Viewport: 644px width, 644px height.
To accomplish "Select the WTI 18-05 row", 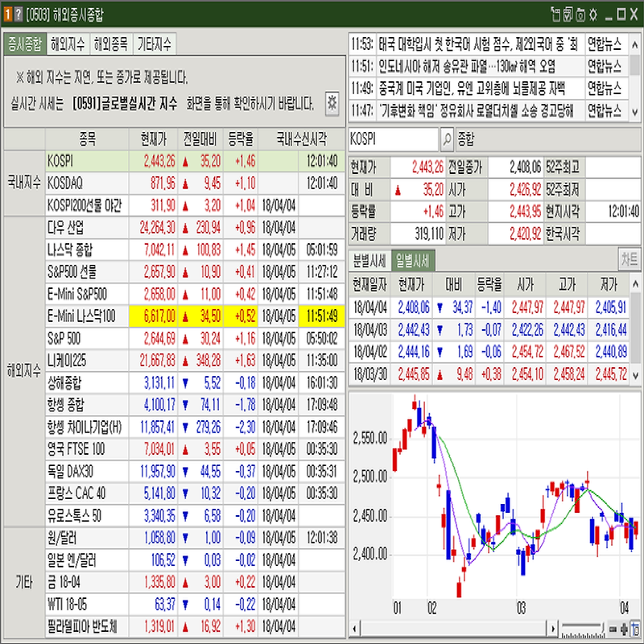I will (195, 605).
